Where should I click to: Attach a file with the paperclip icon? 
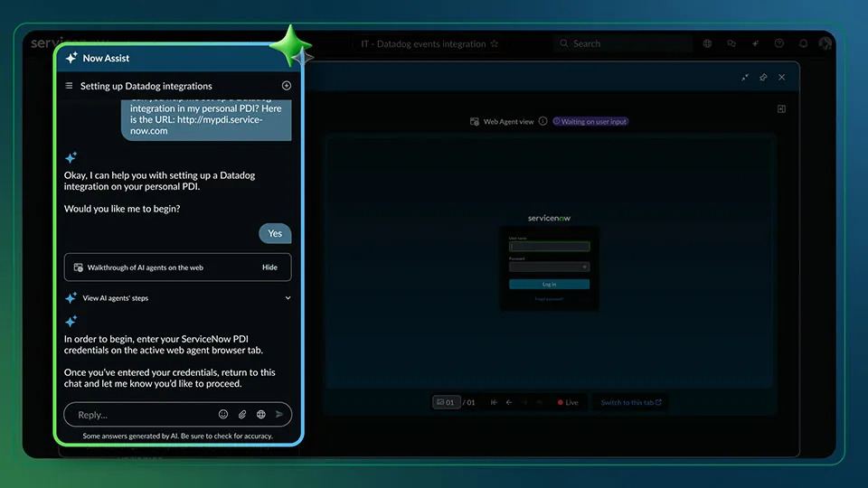pyautogui.click(x=242, y=415)
